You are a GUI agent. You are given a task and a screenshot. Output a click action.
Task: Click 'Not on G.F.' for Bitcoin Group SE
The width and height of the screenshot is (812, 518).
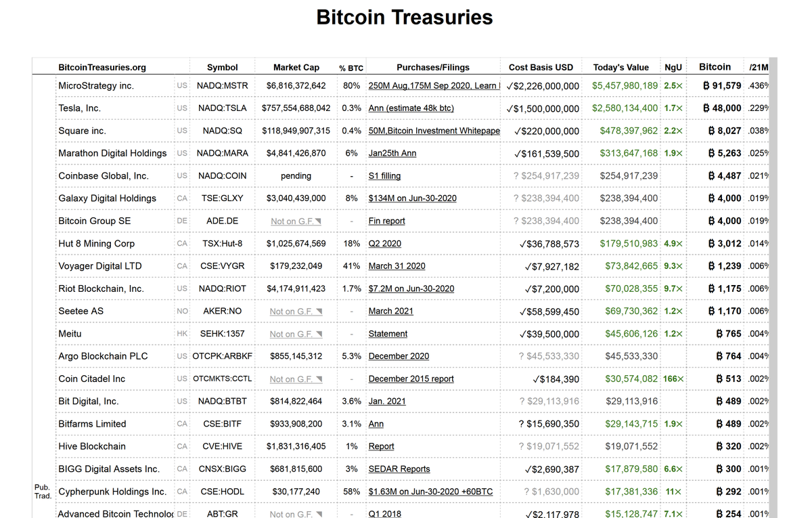(x=296, y=221)
